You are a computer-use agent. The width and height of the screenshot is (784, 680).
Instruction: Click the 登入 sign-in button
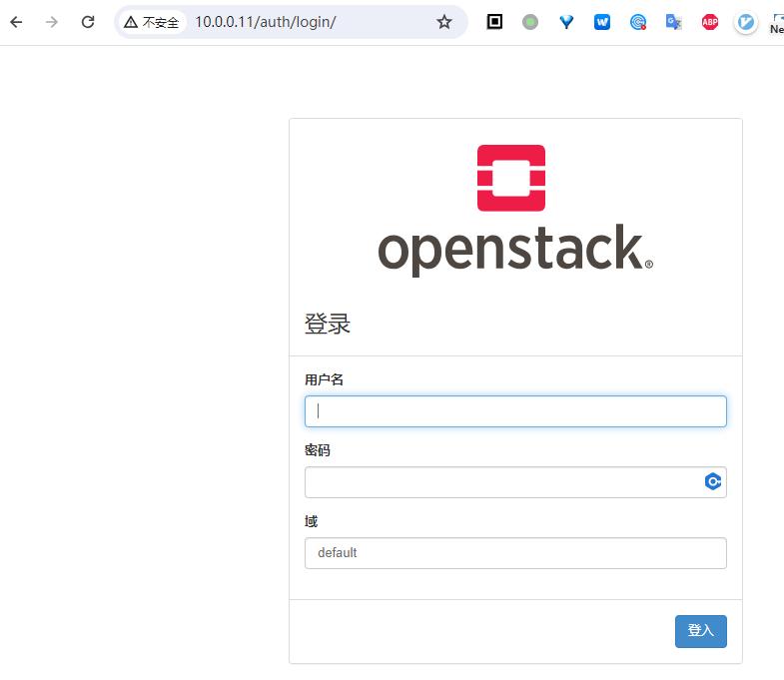pos(700,631)
